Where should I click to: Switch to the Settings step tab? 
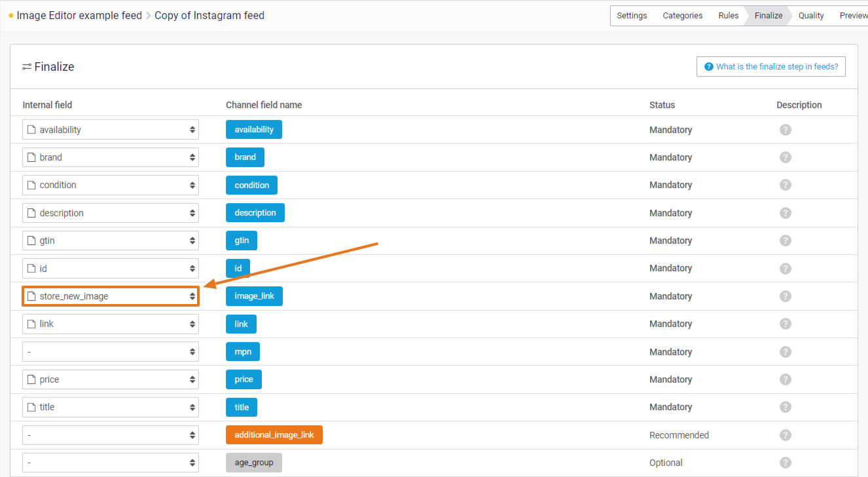click(631, 16)
